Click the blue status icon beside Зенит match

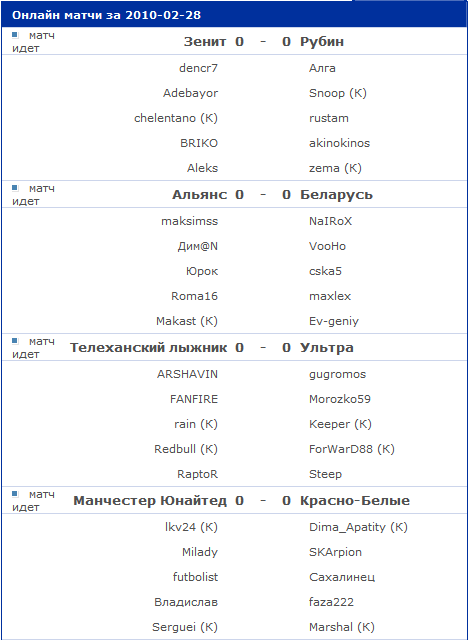click(x=15, y=35)
